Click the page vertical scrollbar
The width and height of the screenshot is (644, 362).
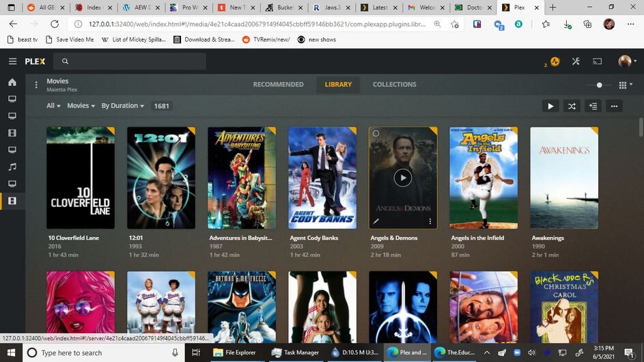tap(641, 127)
